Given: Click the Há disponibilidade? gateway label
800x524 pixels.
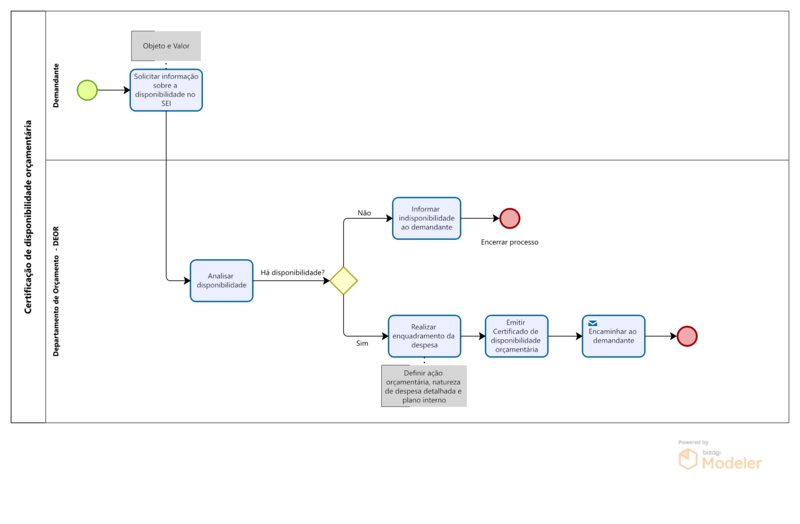Looking at the screenshot, I should tap(292, 272).
